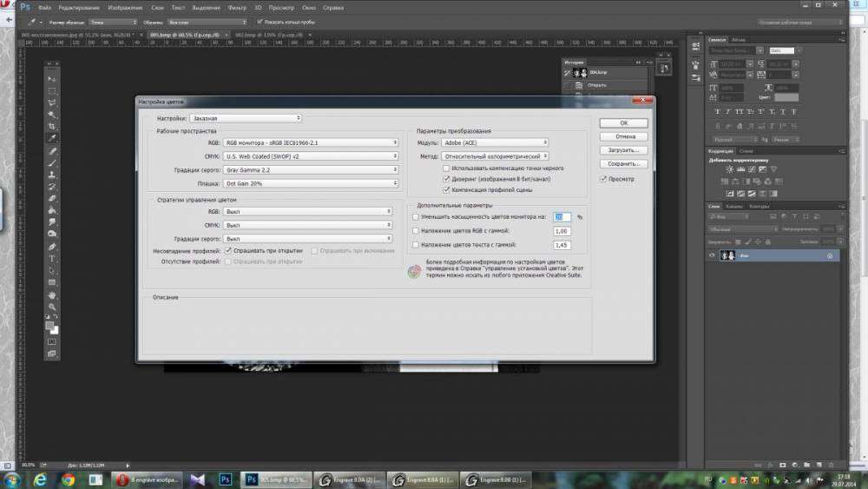Select the Eyedropper tool

(52, 138)
